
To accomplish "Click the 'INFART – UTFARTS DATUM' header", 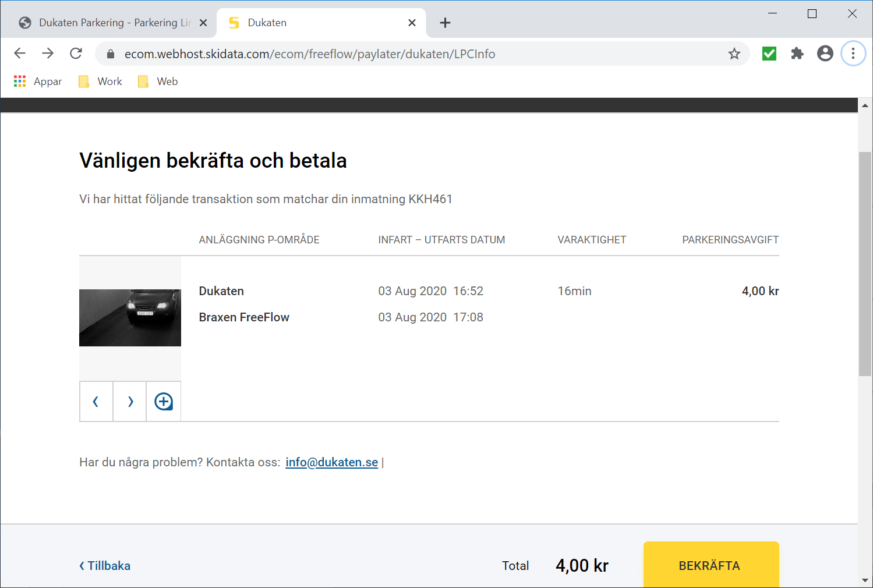I will point(441,240).
